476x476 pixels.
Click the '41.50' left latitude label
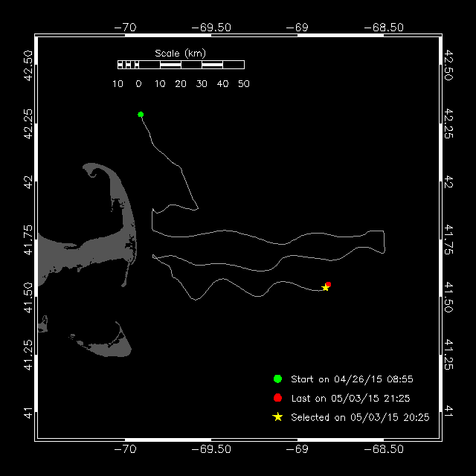(x=28, y=297)
